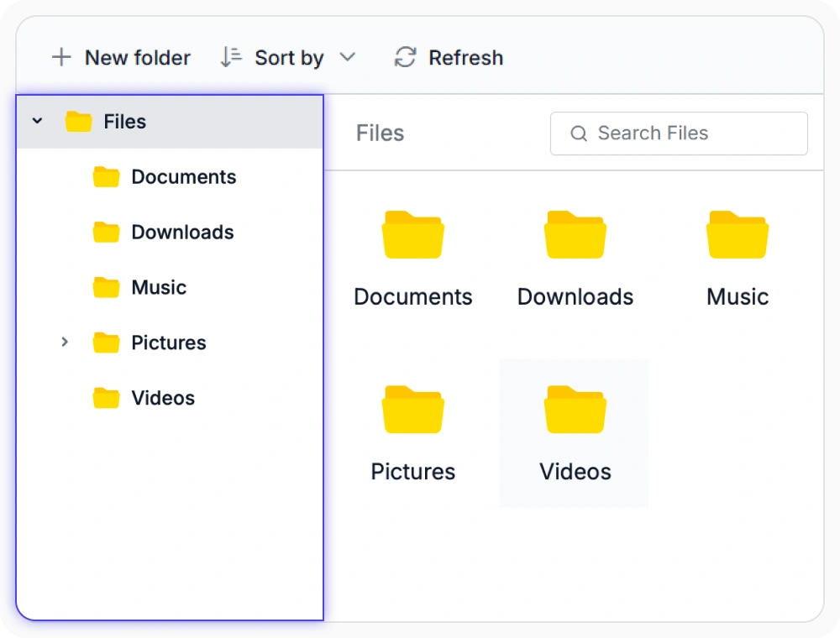
Task: Click the magnifier icon in the search box
Action: 579,133
